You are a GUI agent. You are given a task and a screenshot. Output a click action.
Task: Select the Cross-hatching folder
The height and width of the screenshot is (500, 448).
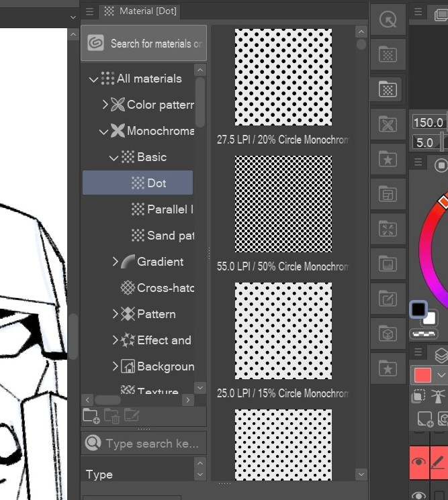[x=157, y=288]
